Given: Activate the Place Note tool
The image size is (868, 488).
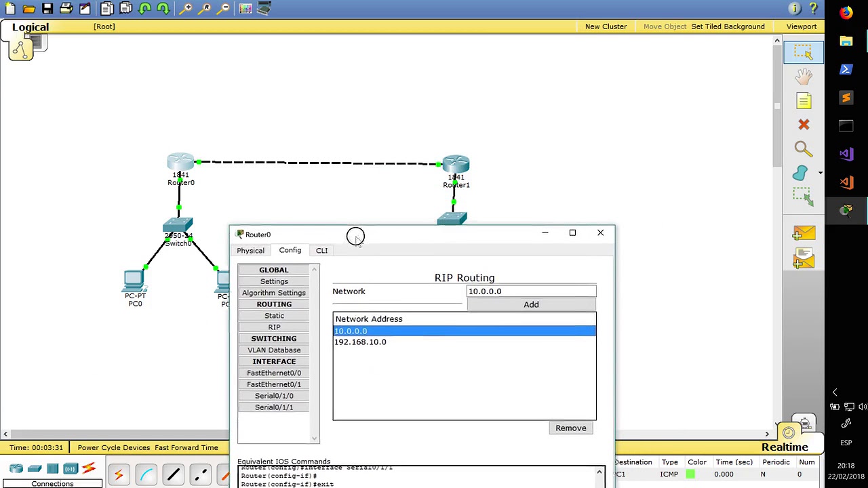Looking at the screenshot, I should click(x=804, y=101).
